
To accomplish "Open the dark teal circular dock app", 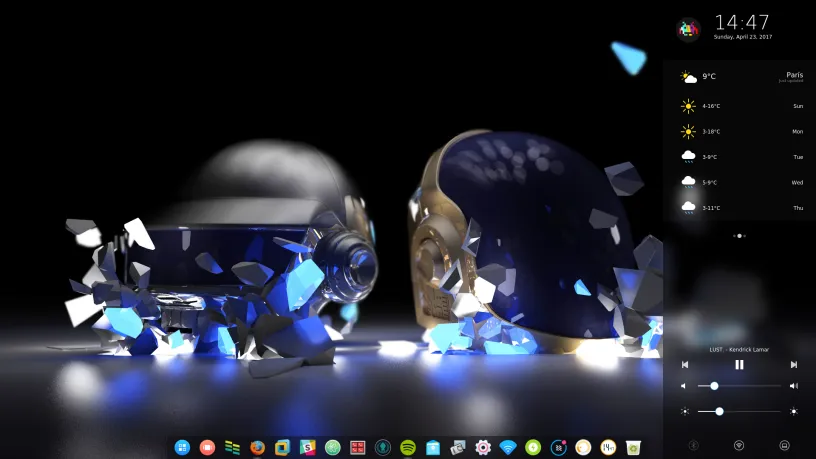I will click(382, 447).
